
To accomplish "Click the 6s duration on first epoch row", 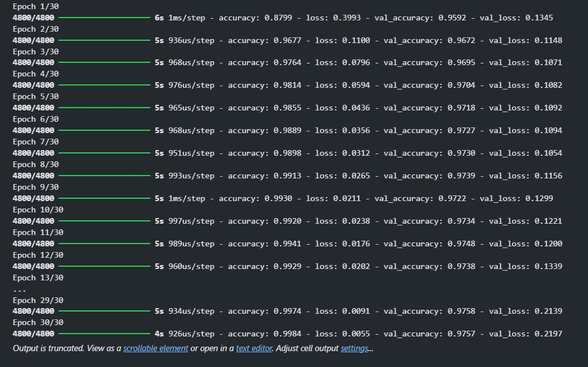I will (159, 18).
